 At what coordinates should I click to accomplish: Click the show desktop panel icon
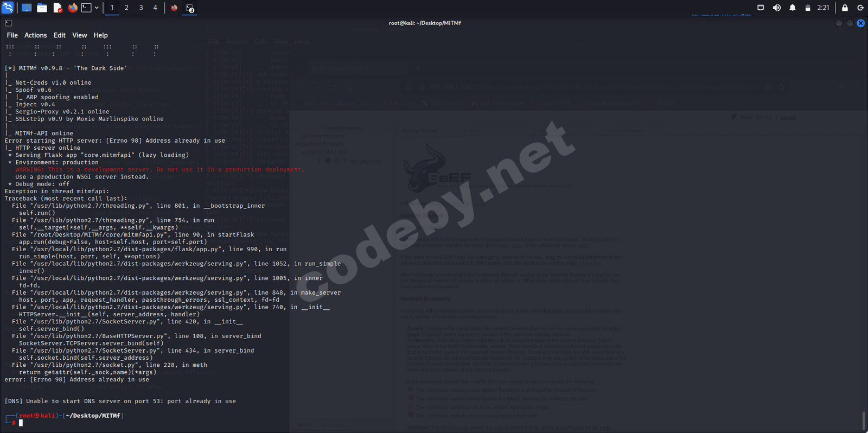pos(26,8)
